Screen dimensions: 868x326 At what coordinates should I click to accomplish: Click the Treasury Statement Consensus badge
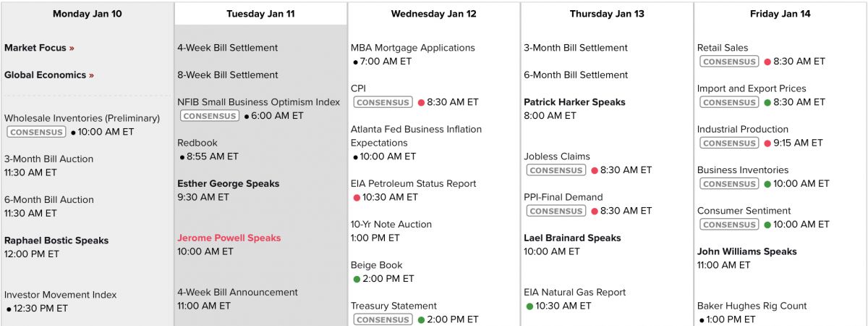click(x=383, y=320)
